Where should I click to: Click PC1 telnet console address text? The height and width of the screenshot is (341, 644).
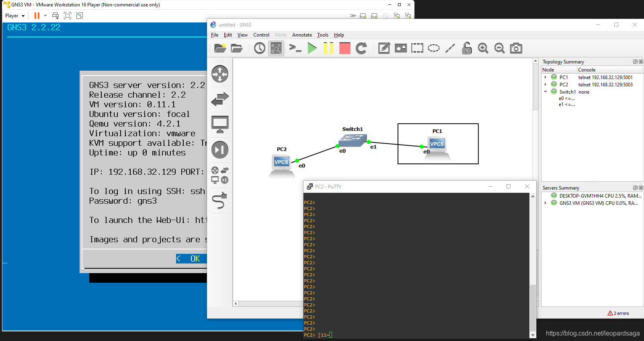[605, 77]
